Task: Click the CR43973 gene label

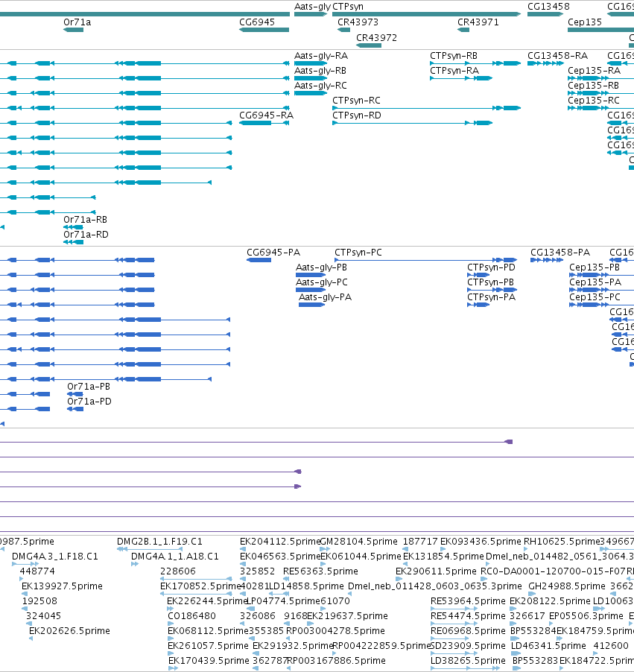Action: [358, 22]
